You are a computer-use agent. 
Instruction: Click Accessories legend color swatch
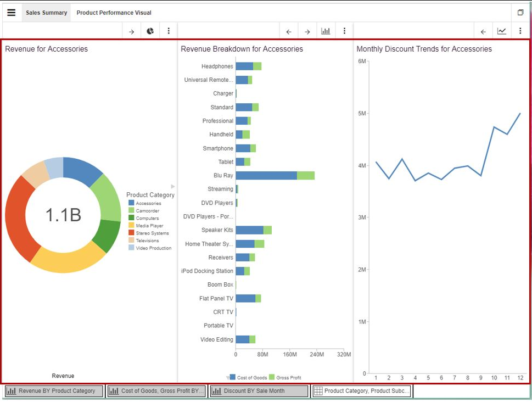pos(131,203)
